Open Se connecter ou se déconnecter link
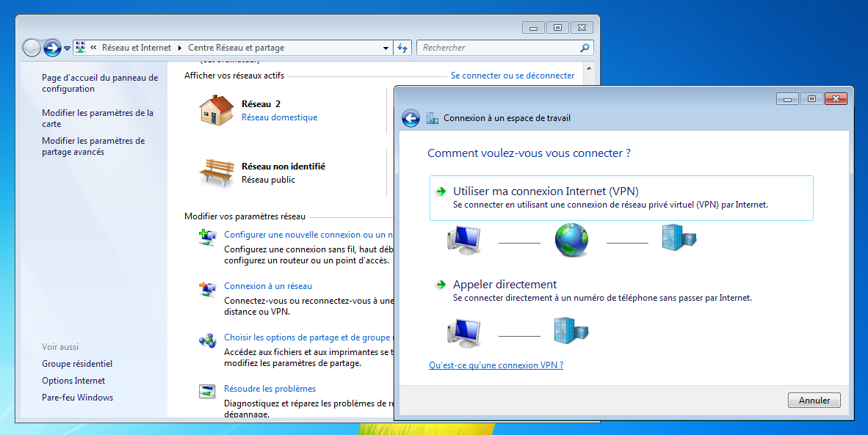 point(513,75)
